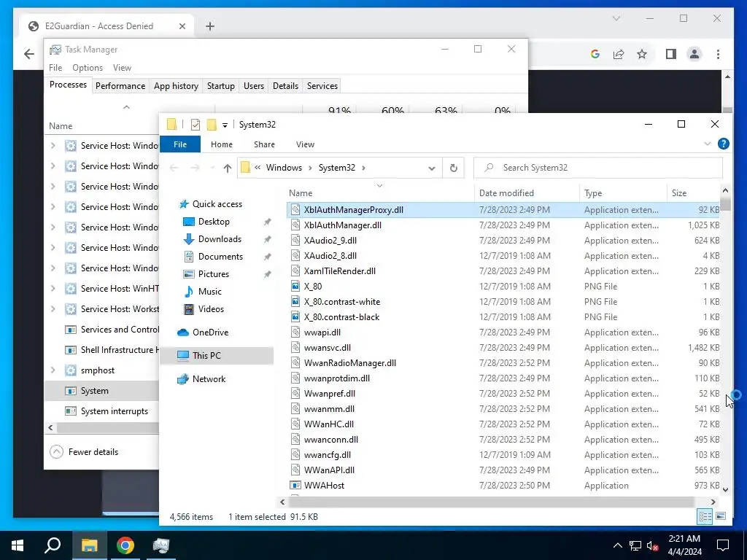Open Explorer help question mark icon

[x=723, y=144]
